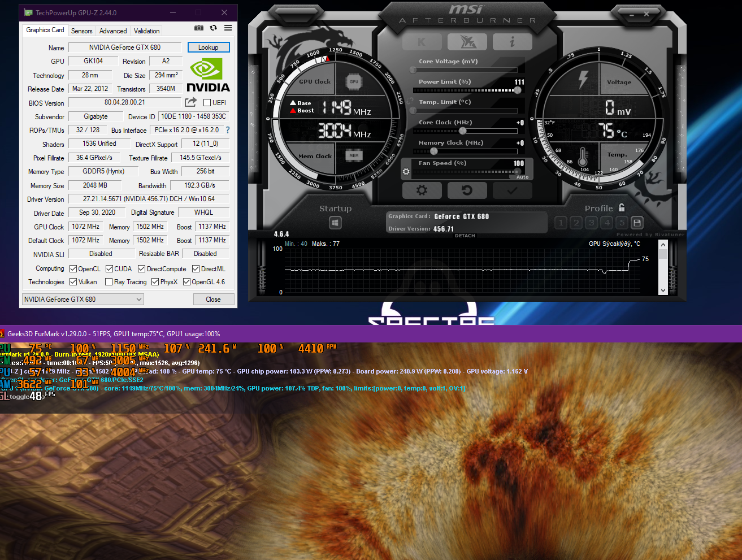Click the Profile lock icon
The width and height of the screenshot is (742, 560).
(x=622, y=207)
